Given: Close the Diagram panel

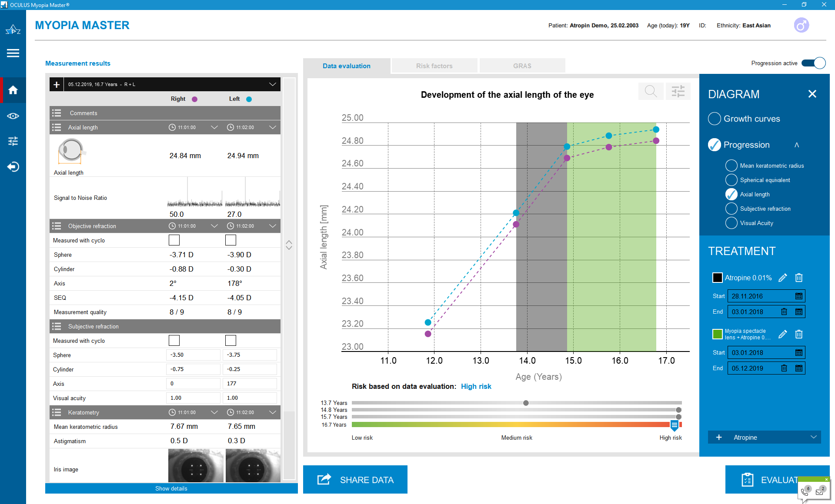Looking at the screenshot, I should coord(812,94).
